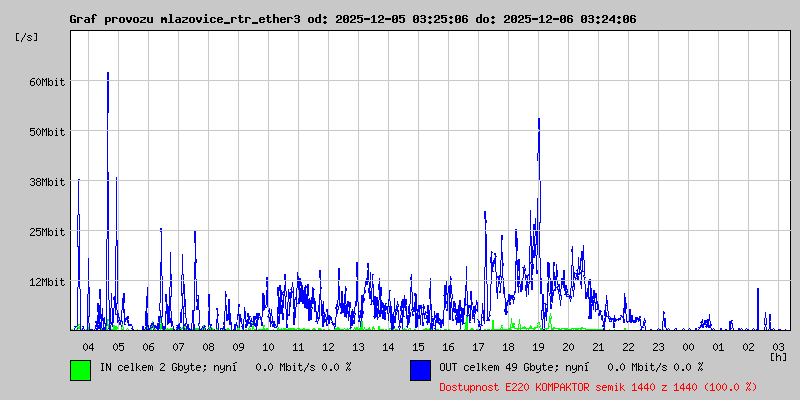800x400 pixels.
Task: Click the blue OUT legend swatch
Action: 420,369
